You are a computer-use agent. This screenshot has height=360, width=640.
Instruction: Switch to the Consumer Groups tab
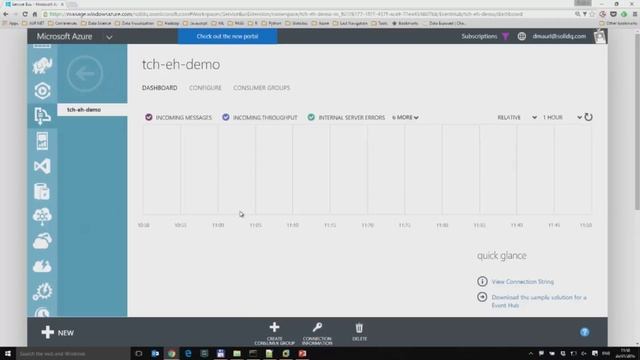[262, 88]
